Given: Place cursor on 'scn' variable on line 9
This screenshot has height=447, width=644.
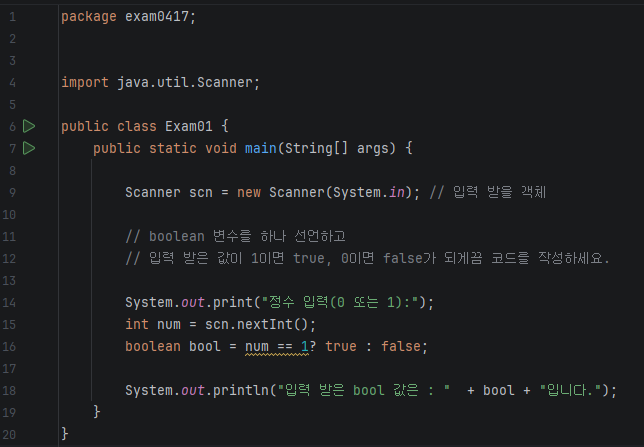Looking at the screenshot, I should (201, 192).
